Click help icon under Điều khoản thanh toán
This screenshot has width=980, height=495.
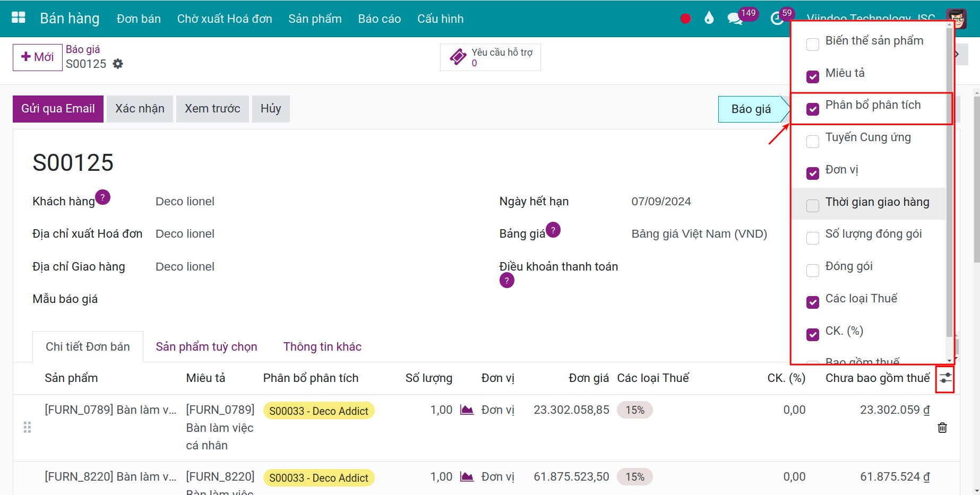pos(507,280)
